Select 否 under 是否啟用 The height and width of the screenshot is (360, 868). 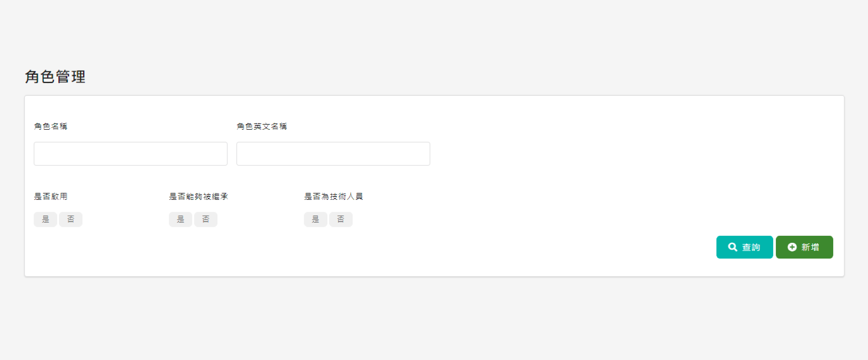click(x=71, y=219)
